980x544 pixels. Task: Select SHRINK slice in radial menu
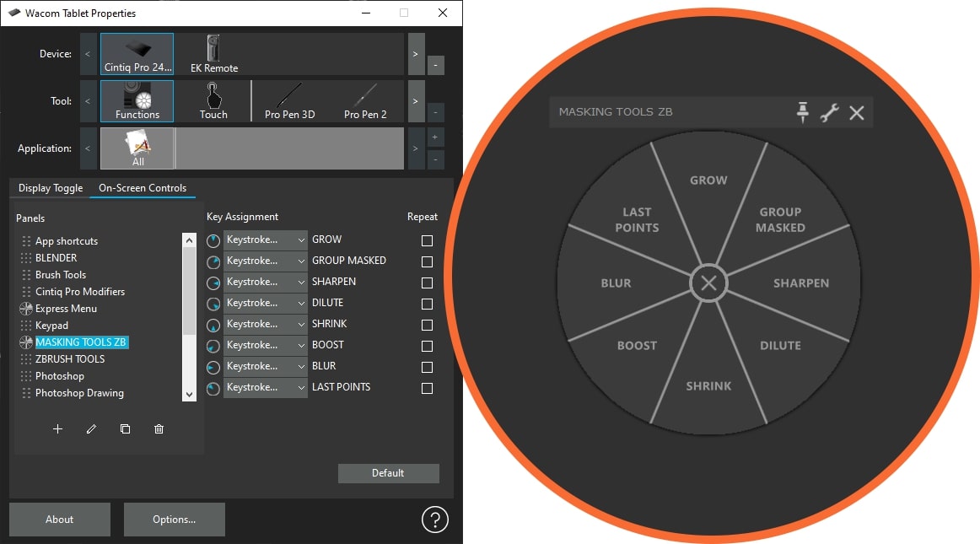tap(708, 385)
